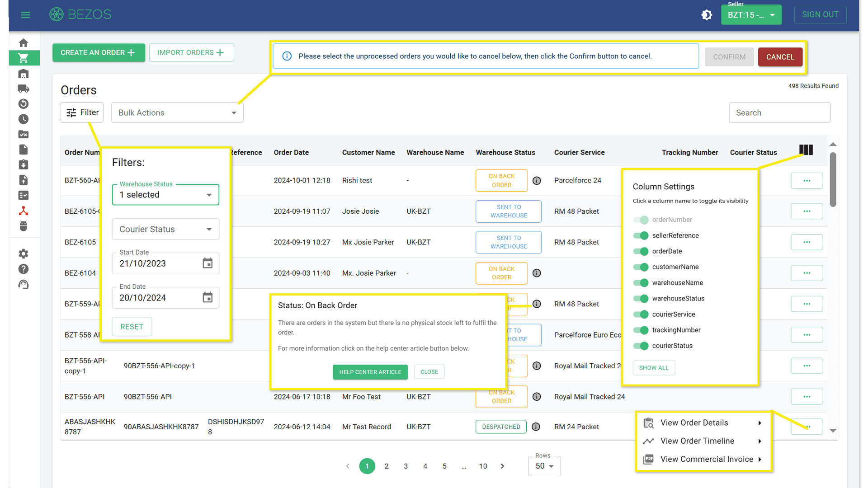
Task: Open the Bulk Actions dropdown
Action: tap(177, 113)
